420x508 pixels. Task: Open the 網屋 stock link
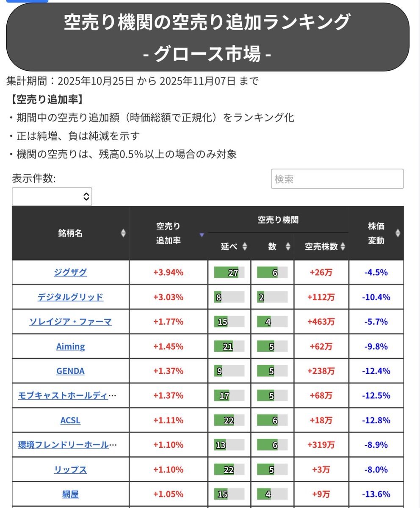70,494
